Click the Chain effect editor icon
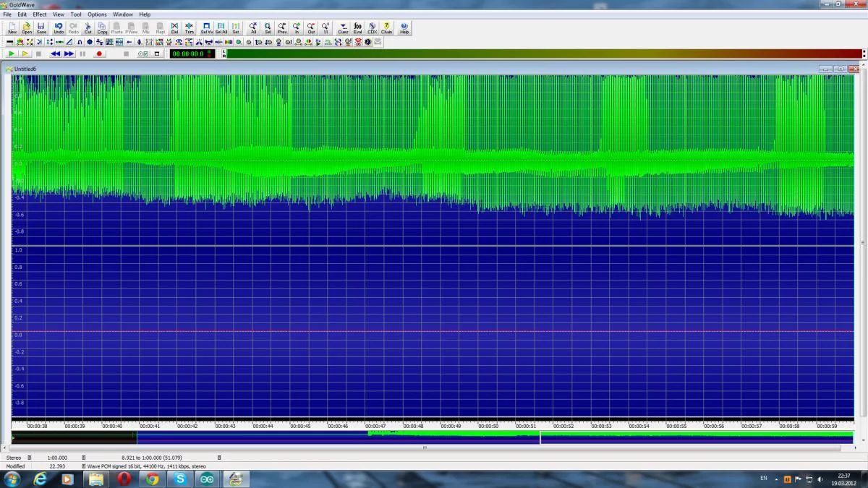Screen dimensions: 868x488 (x=387, y=27)
